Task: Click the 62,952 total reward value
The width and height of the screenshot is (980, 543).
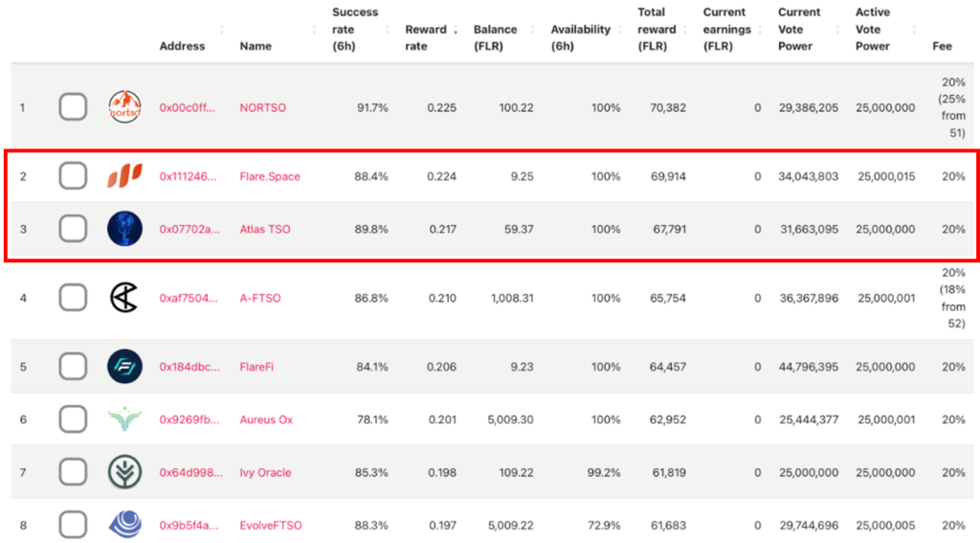Action: tap(667, 419)
